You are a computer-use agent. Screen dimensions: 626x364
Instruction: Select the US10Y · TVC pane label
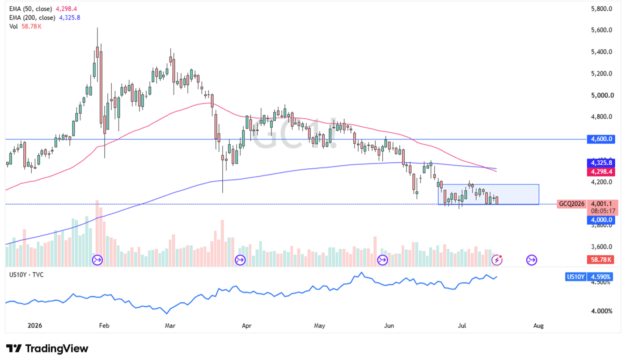coord(27,275)
